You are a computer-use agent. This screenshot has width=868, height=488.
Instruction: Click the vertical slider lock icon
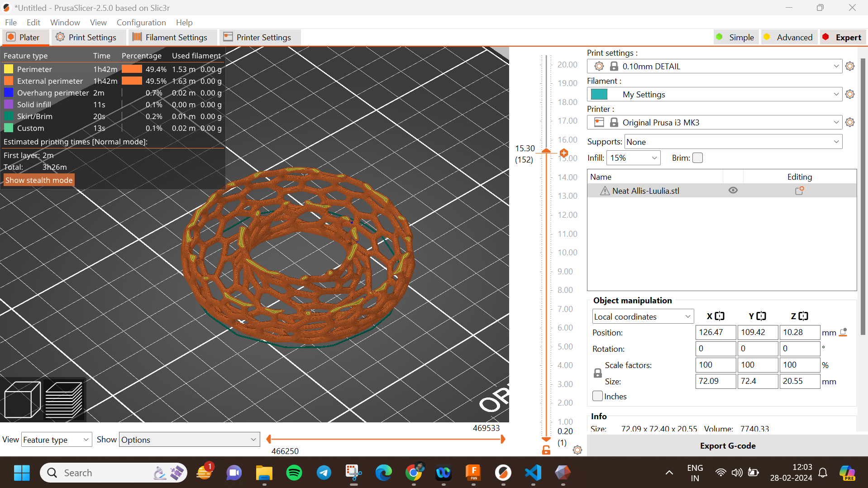click(x=546, y=450)
